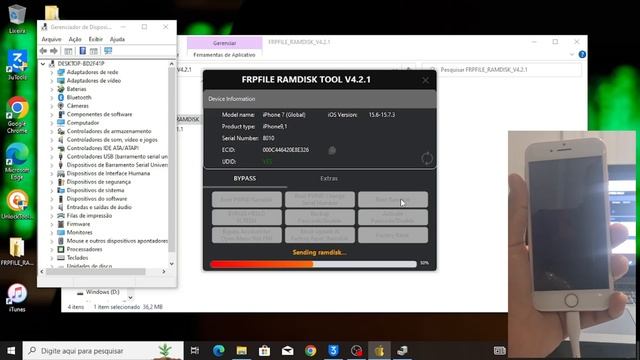Select Monitores in device tree
Screen dimensions: 640x360
tap(79, 233)
